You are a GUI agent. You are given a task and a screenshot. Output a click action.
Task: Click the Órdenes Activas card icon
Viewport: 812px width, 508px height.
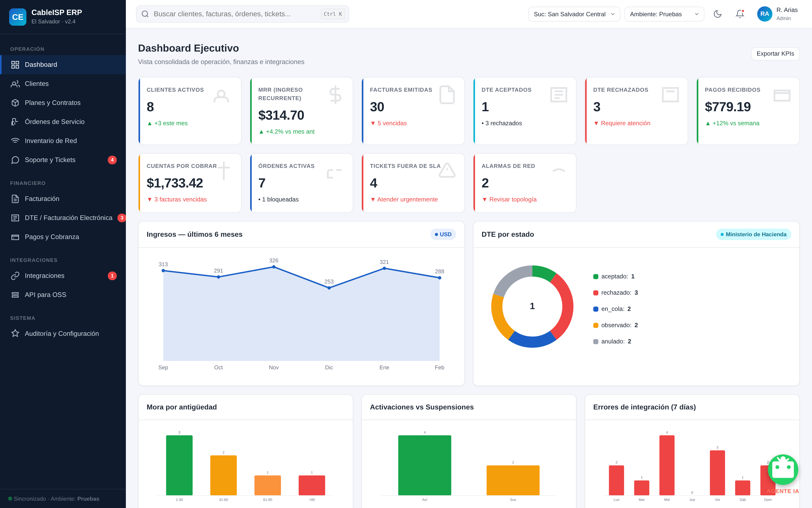tap(334, 173)
